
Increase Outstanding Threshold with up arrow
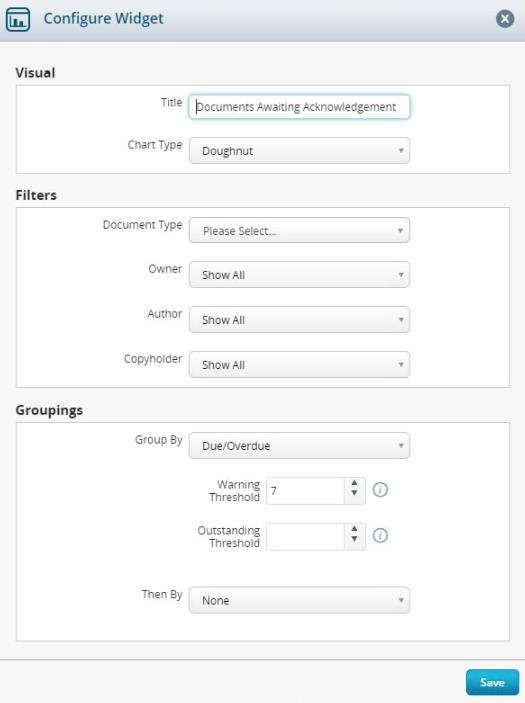click(x=355, y=529)
